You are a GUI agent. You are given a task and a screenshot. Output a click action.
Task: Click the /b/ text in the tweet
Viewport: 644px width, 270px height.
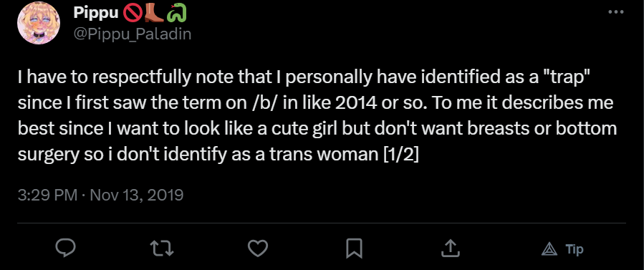click(x=265, y=102)
